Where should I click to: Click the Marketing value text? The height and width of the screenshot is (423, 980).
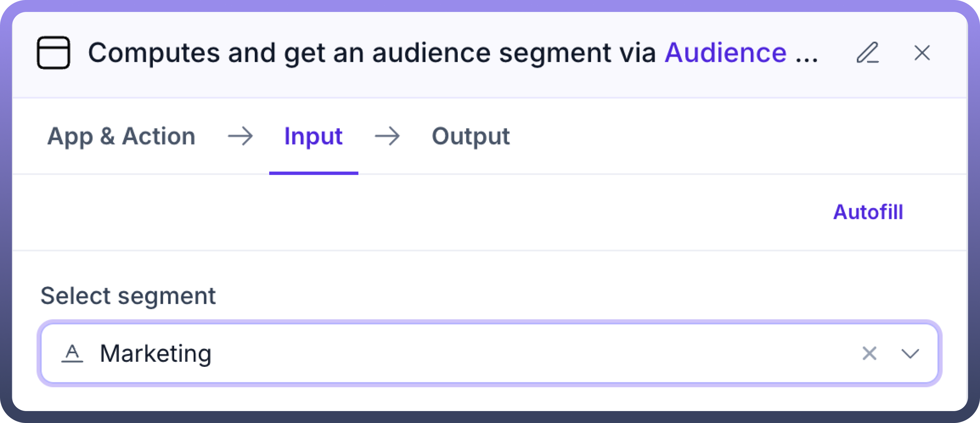point(155,353)
